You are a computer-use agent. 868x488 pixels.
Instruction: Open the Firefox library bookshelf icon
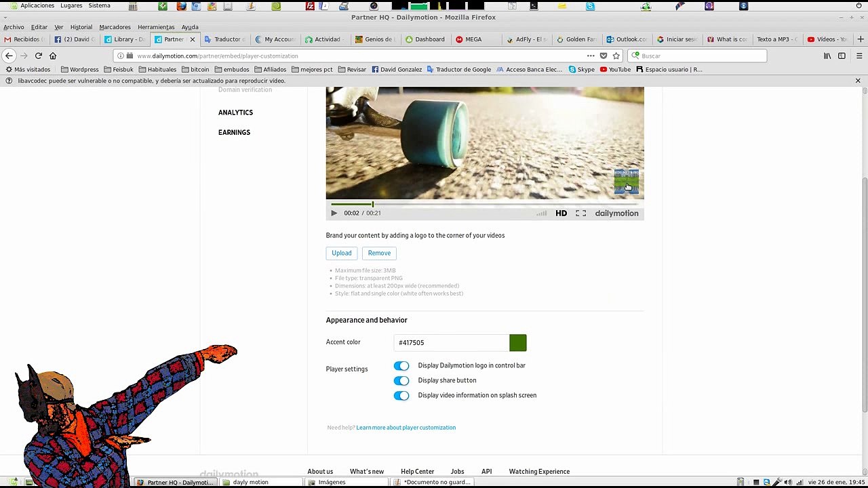(827, 56)
